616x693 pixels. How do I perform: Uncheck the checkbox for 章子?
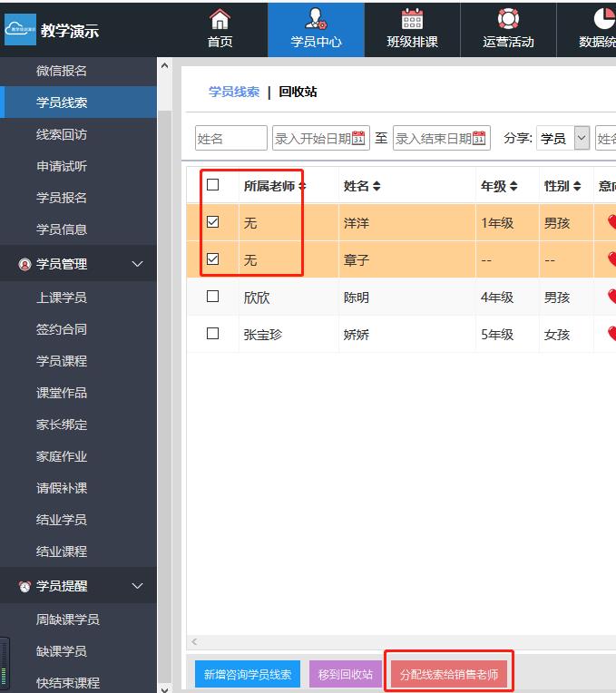coord(213,259)
